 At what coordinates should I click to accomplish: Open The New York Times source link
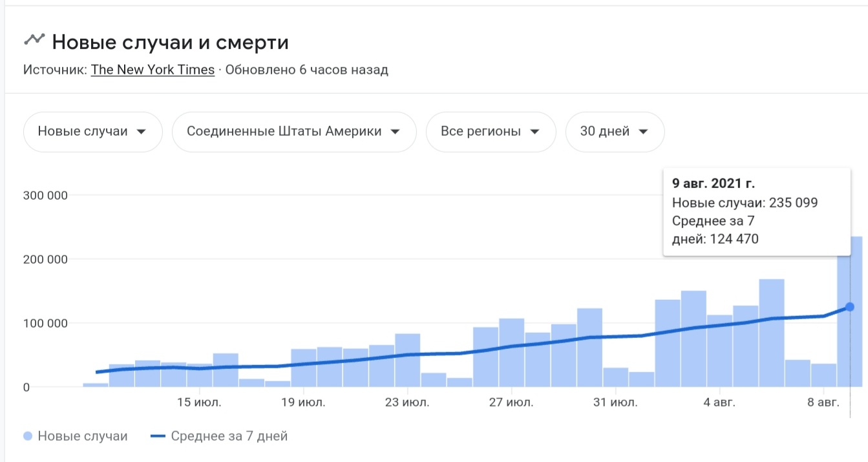(x=153, y=70)
